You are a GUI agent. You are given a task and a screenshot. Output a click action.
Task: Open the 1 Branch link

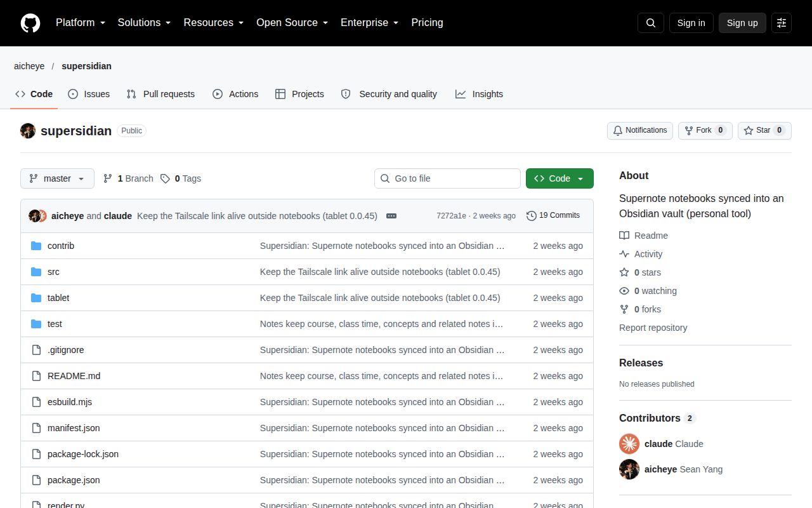tap(128, 178)
